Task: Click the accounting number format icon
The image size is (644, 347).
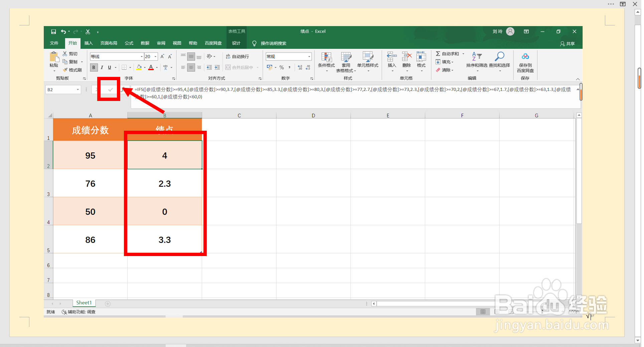Action: (270, 68)
